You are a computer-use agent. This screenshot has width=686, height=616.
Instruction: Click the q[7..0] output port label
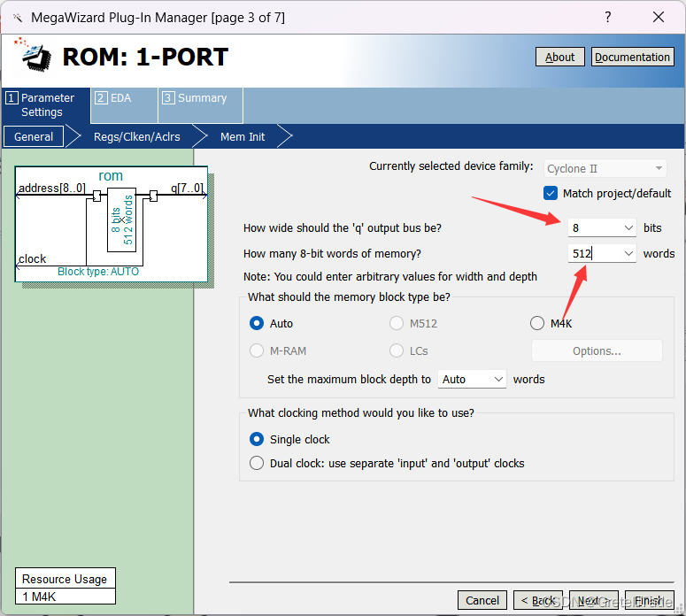(x=187, y=189)
